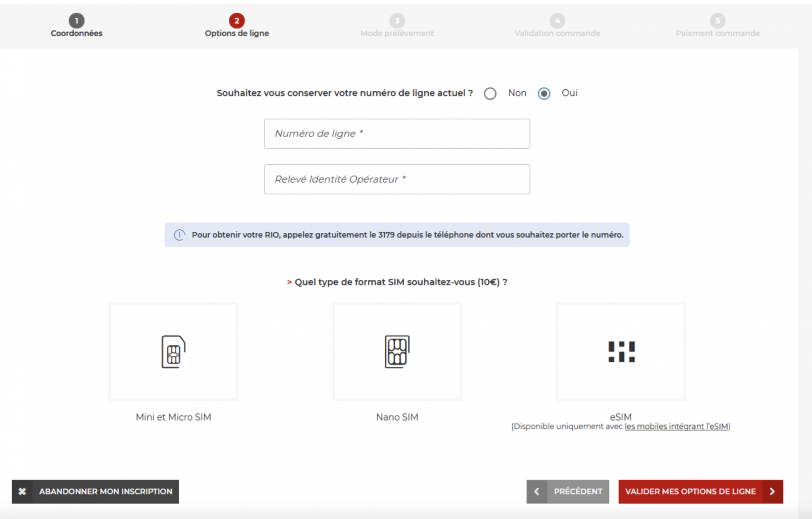The height and width of the screenshot is (519, 812).
Task: Jump to Validation commande step
Action: [557, 26]
